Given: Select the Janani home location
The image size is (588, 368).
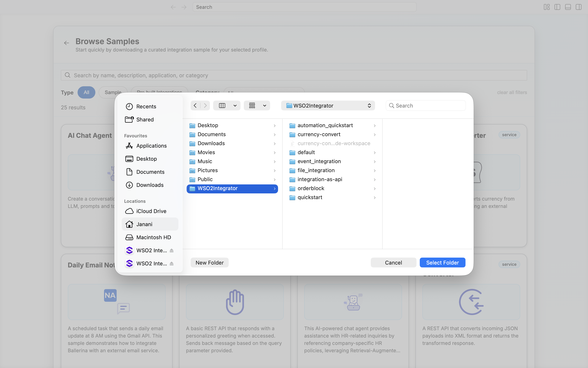Looking at the screenshot, I should point(150,224).
